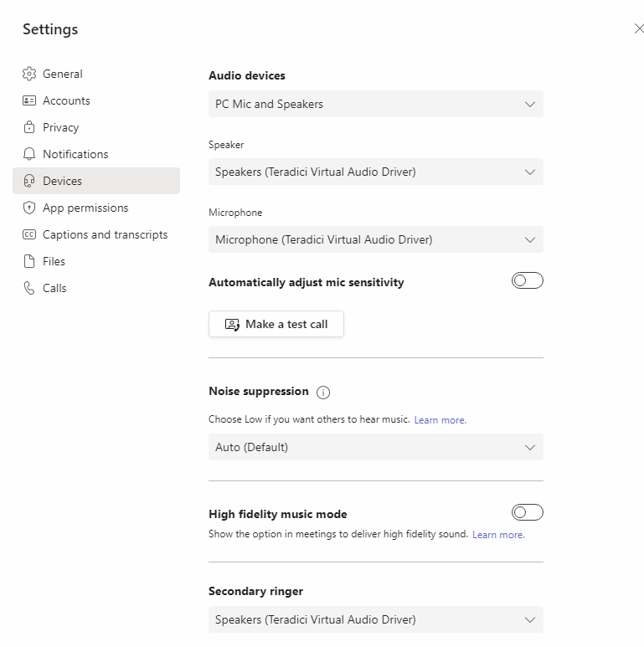This screenshot has width=644, height=647.
Task: Open Learn more link for noise suppression
Action: (440, 420)
